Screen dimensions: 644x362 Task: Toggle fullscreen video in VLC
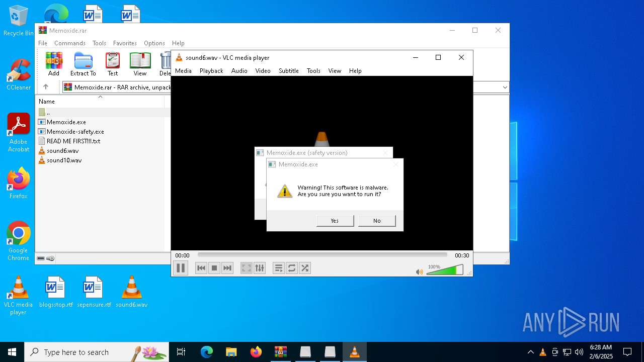(247, 268)
